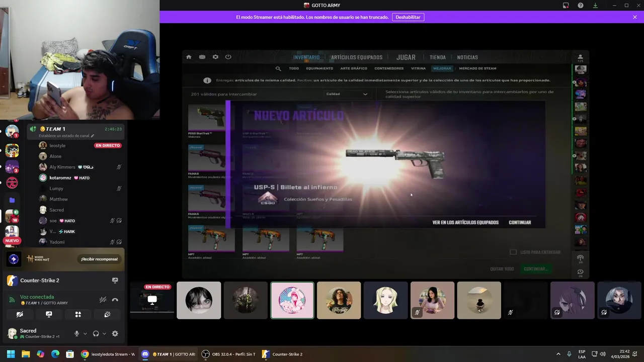Expand headphone output options chevron
Screen dimensions: 644x362
(x=104, y=333)
